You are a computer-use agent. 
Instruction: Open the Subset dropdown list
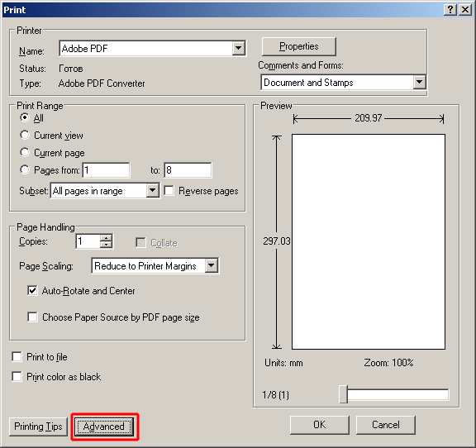(152, 191)
